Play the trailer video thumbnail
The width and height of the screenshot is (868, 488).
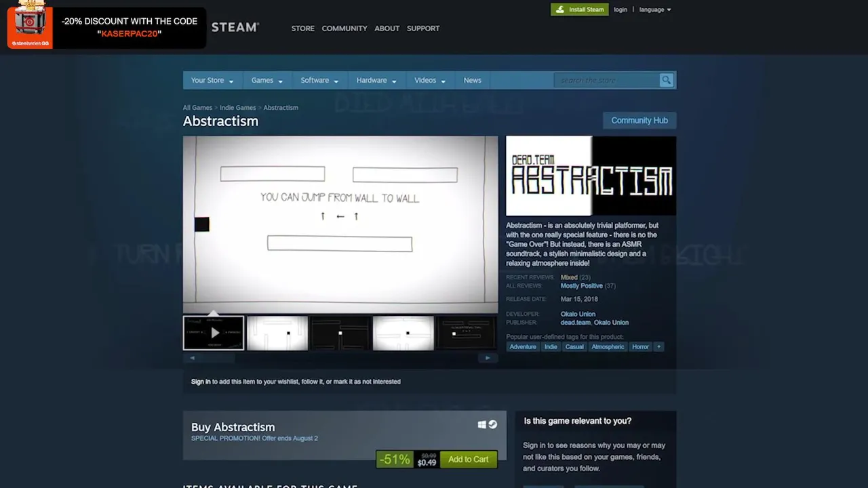(x=214, y=333)
